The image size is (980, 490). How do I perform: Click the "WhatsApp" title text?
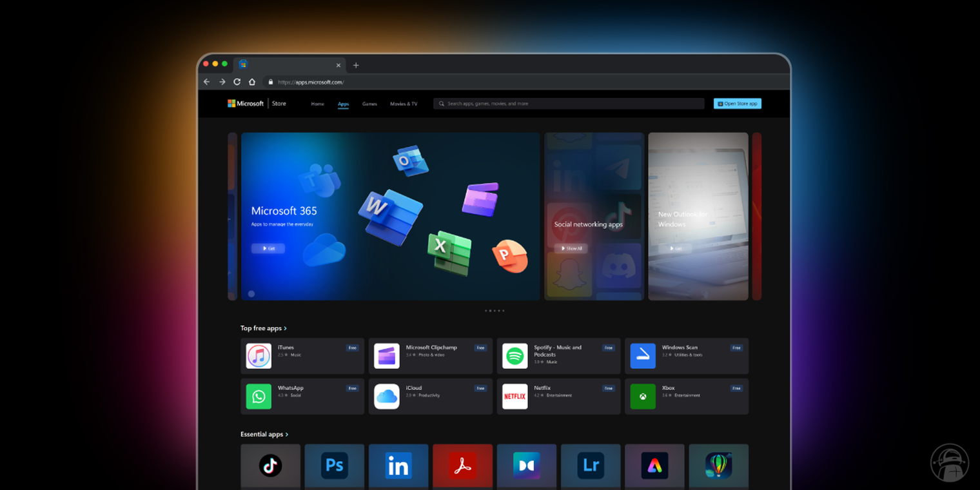(x=291, y=388)
